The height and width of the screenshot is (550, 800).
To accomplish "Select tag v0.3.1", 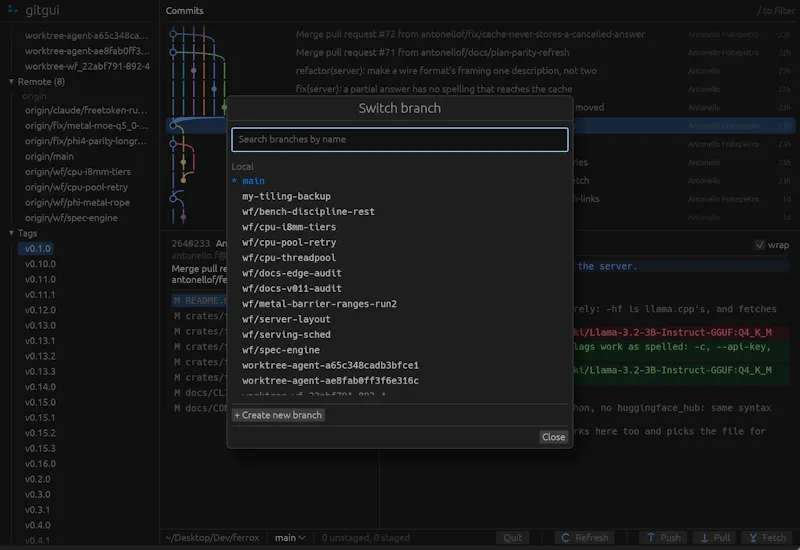I will [x=37, y=510].
